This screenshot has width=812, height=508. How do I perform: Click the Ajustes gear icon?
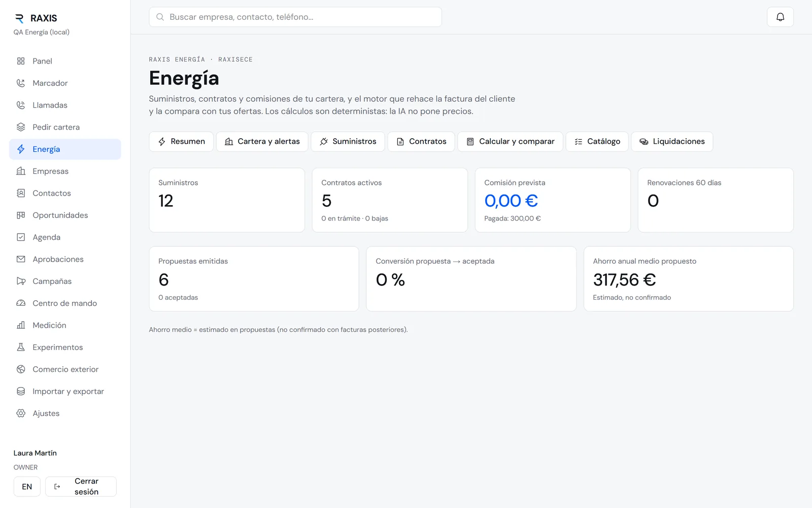(x=21, y=413)
